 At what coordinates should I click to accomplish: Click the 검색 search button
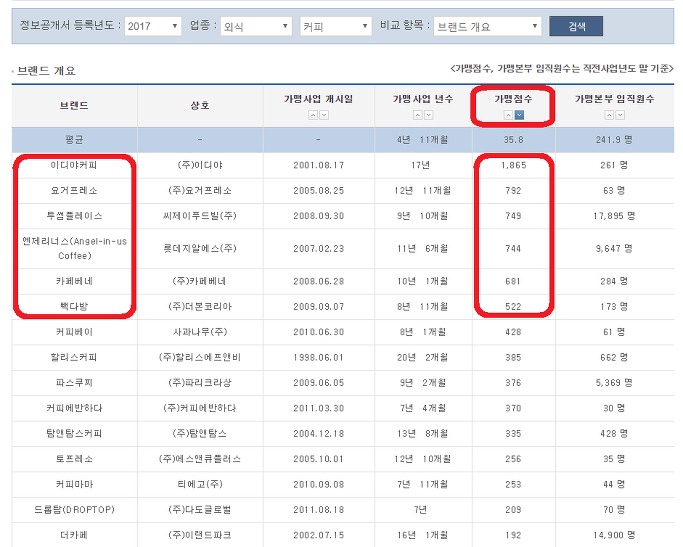point(576,26)
